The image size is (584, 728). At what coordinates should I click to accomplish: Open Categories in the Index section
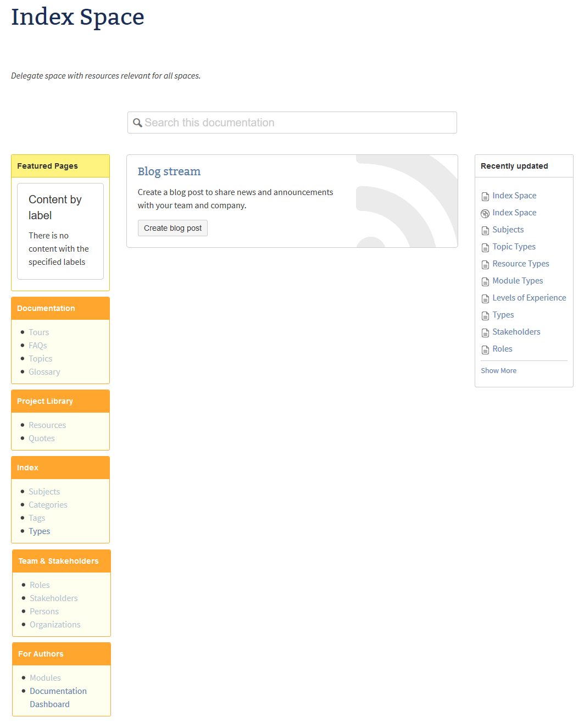coord(48,504)
